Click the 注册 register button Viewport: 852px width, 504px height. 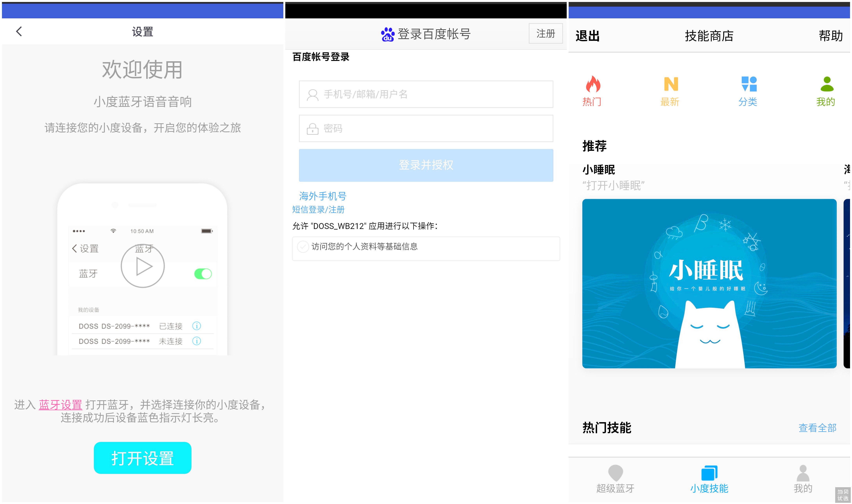pos(546,34)
